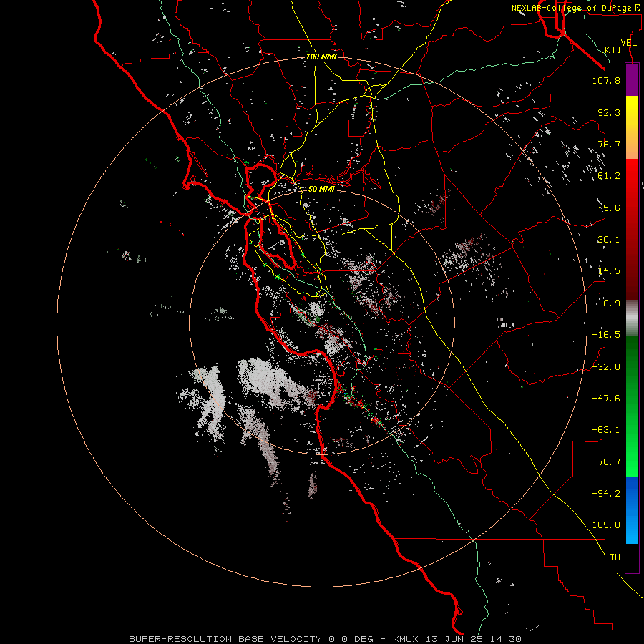
Task: Click the 61.2 legend value
Action: pyautogui.click(x=609, y=176)
